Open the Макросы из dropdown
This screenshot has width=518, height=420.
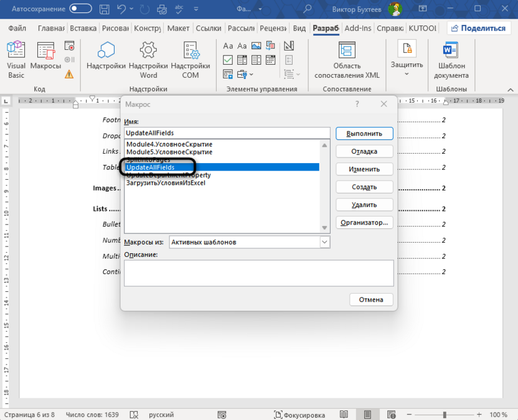(x=325, y=241)
